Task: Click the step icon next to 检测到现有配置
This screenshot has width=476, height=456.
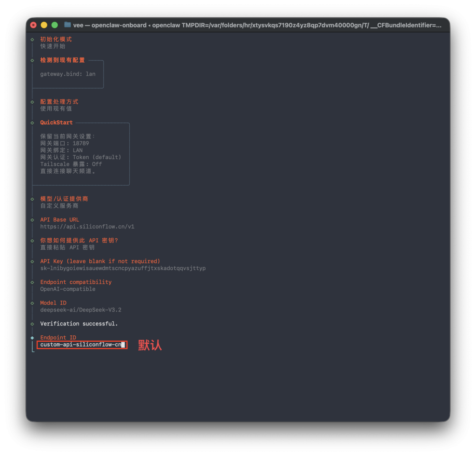Action: [x=32, y=60]
